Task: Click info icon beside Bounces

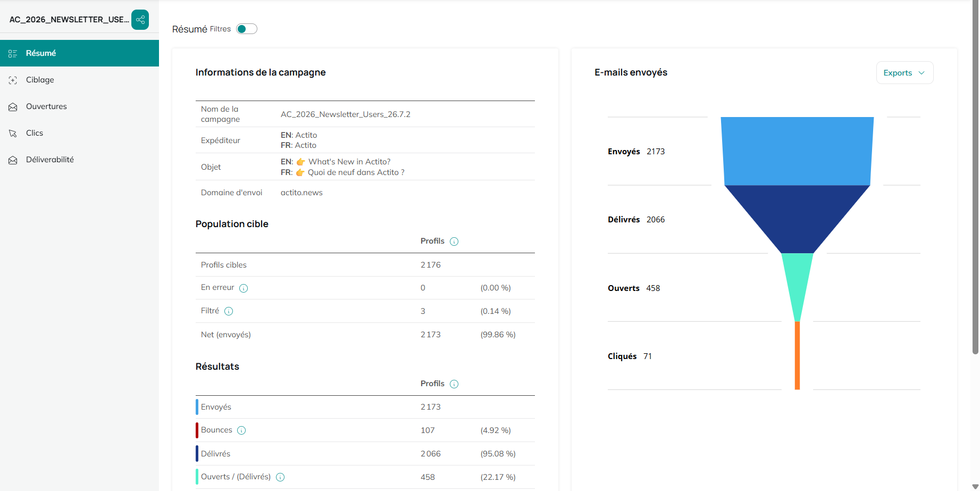Action: coord(241,430)
